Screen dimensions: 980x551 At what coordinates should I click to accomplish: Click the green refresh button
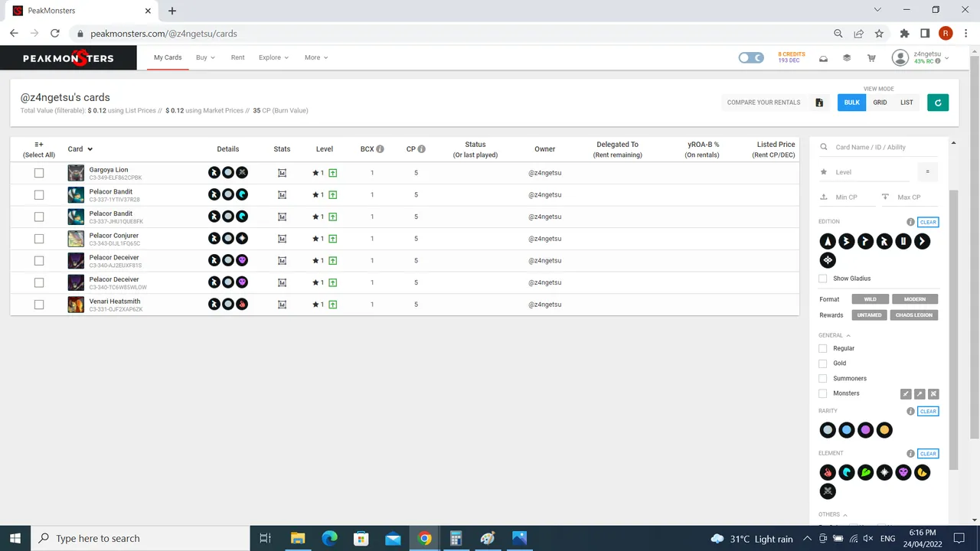(938, 103)
